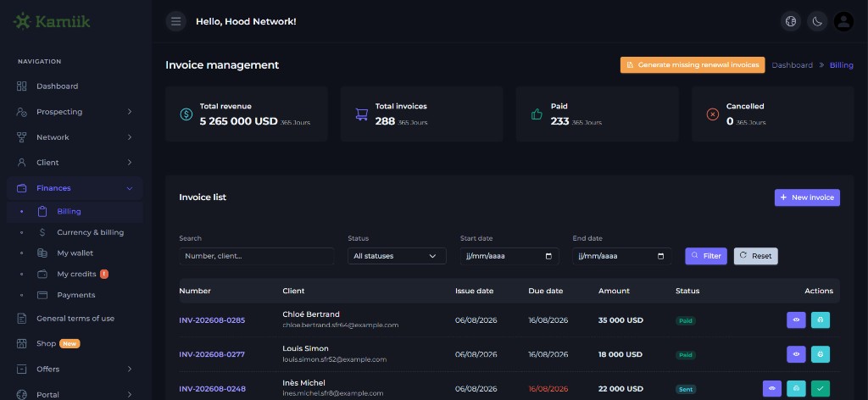Screen dimensions: 868x400
Task: Print invoice INV-202608-0285
Action: [821, 319]
